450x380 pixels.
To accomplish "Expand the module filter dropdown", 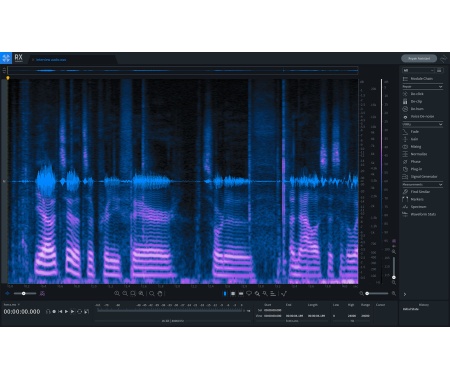I will [x=418, y=71].
